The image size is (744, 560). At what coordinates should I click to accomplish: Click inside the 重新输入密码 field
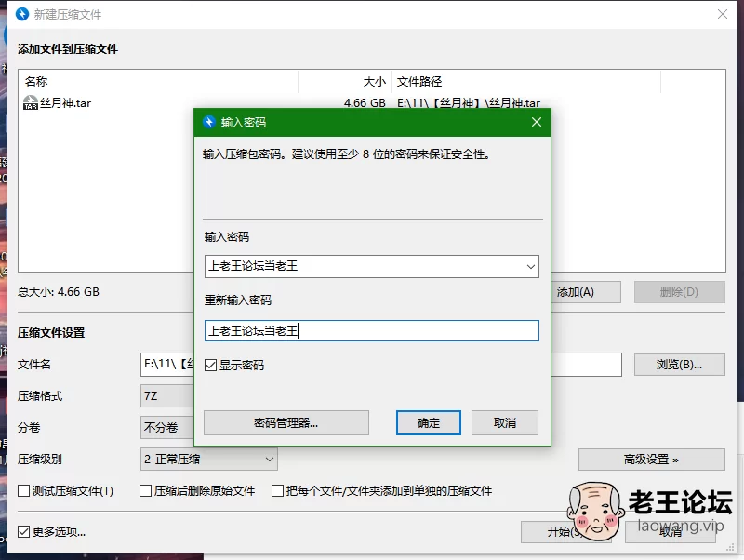(372, 329)
